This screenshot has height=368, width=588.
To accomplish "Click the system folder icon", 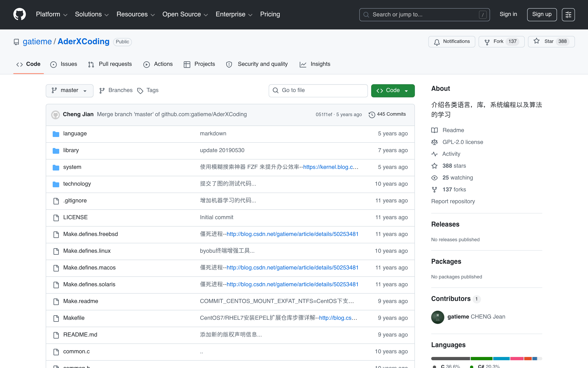I will (x=56, y=167).
